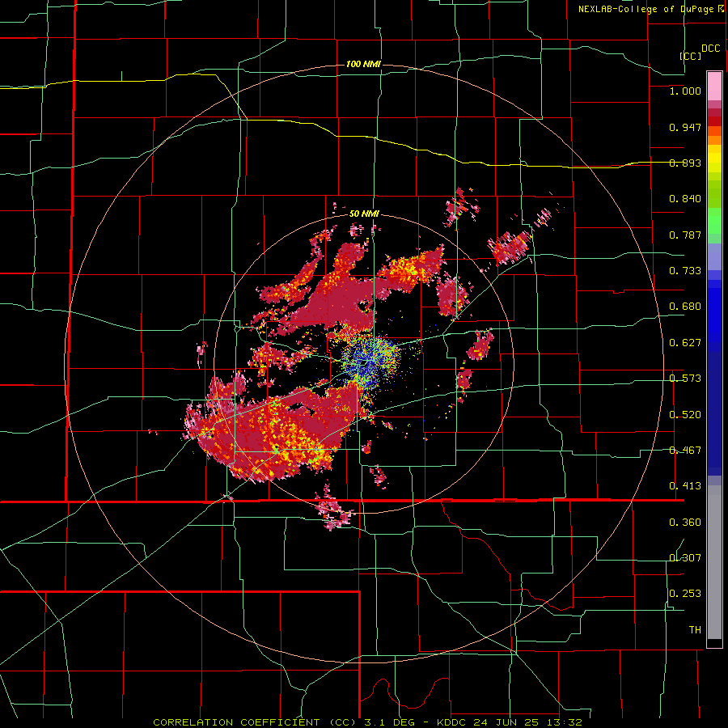Select the 0.680 legend value
The image size is (728, 728).
point(685,307)
